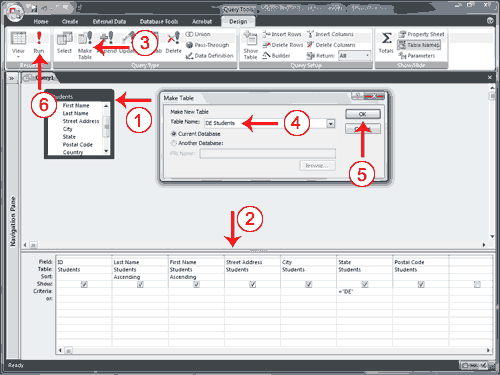Screen dimensions: 500x375
Task: Select Current Database radio button
Action: click(x=174, y=134)
